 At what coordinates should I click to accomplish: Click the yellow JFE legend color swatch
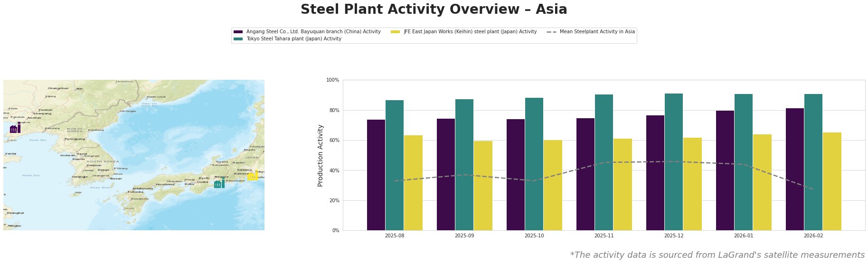(395, 32)
